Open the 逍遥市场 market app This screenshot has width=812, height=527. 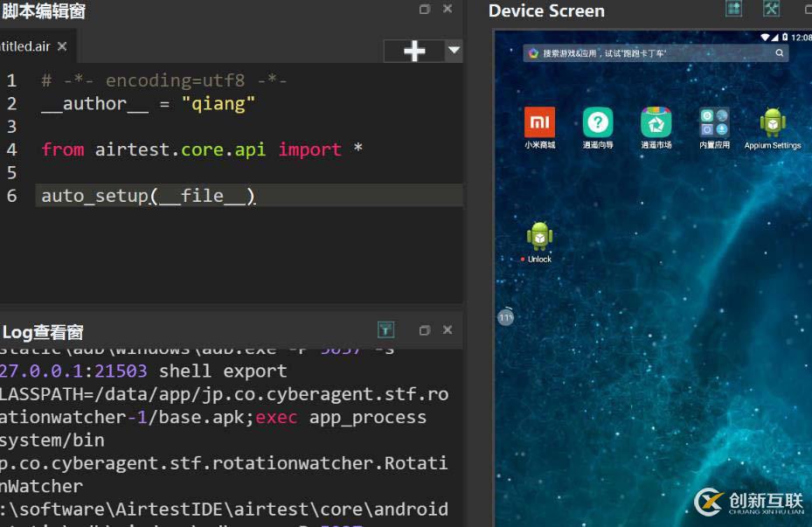coord(656,123)
